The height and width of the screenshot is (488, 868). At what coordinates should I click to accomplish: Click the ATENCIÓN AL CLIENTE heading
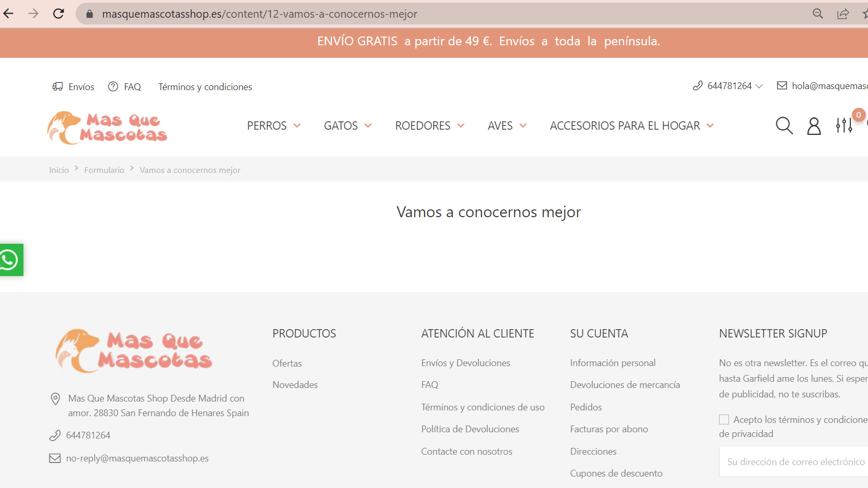click(x=478, y=334)
